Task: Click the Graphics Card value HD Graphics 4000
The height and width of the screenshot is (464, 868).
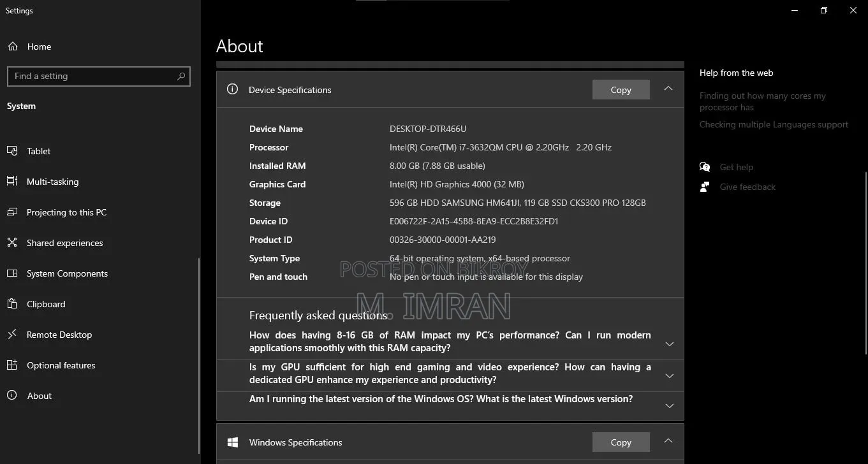Action: (x=457, y=184)
